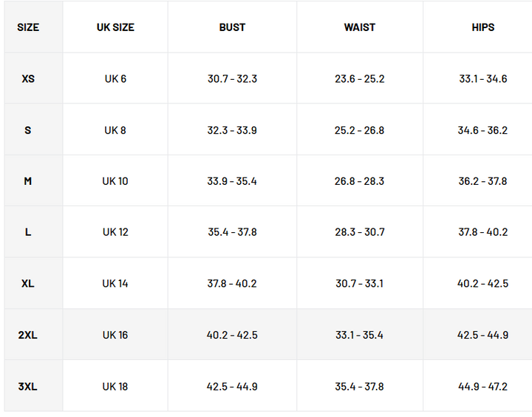This screenshot has width=532, height=417.
Task: Select bust value 42.5 - 44.9
Action: coord(232,387)
